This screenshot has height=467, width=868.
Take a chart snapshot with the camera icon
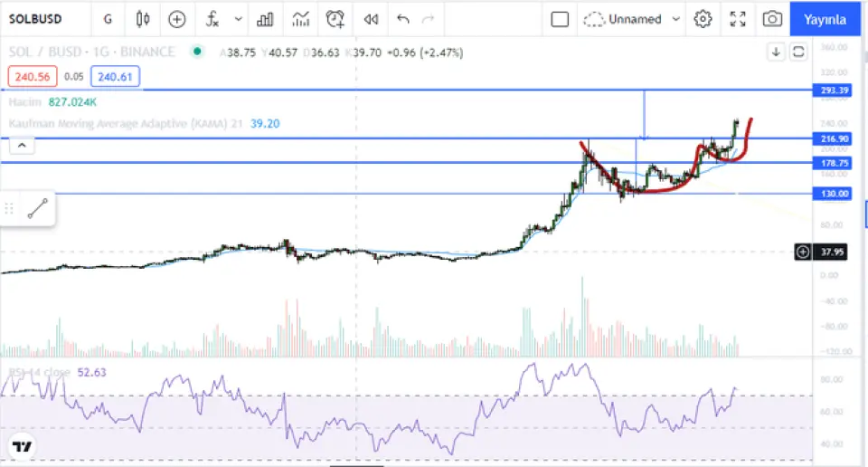click(771, 19)
